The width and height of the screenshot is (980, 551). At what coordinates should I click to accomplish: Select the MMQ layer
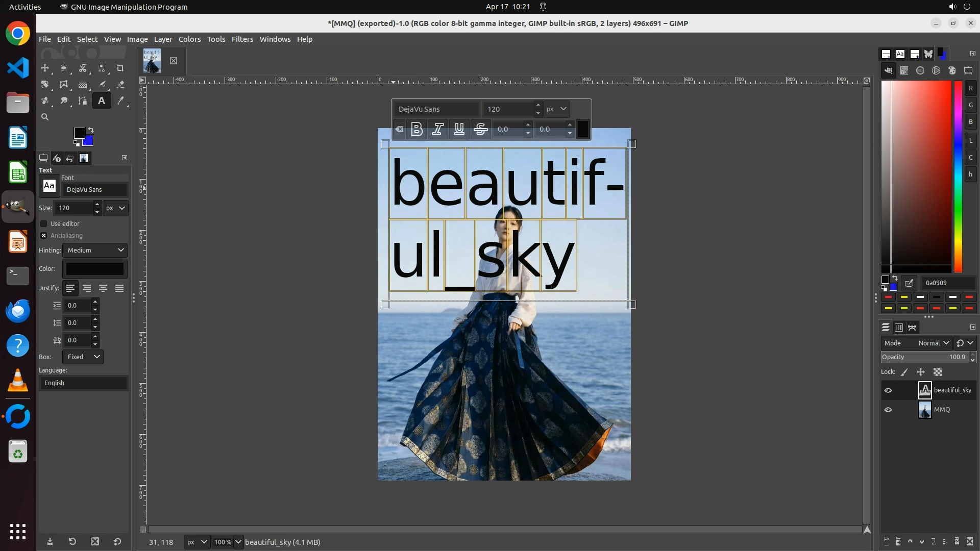[x=941, y=410]
